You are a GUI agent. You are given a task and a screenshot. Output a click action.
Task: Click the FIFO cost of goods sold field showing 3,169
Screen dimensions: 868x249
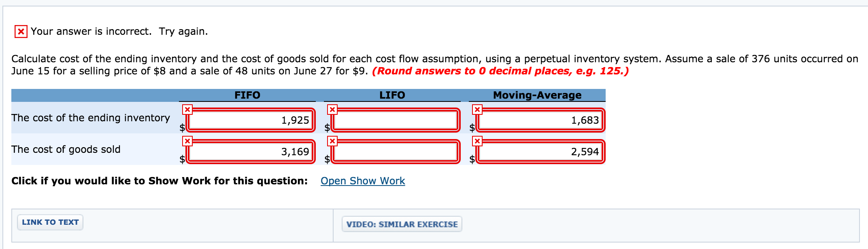[251, 152]
